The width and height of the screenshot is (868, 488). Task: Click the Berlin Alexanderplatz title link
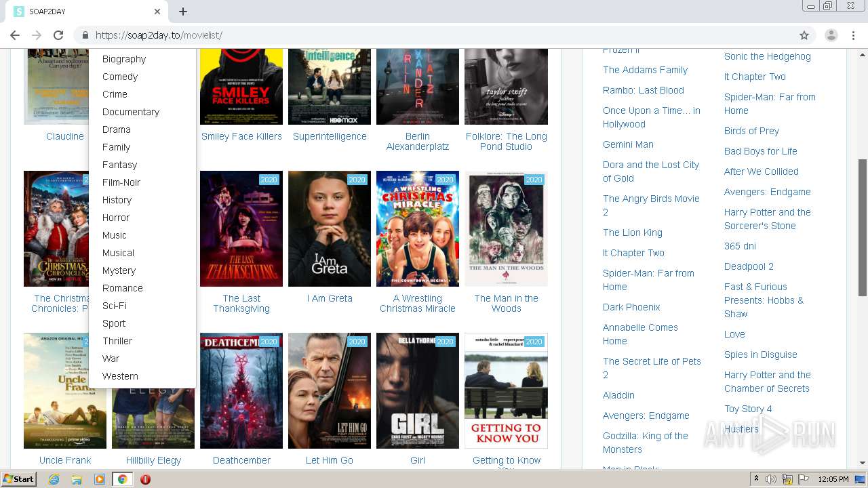418,141
